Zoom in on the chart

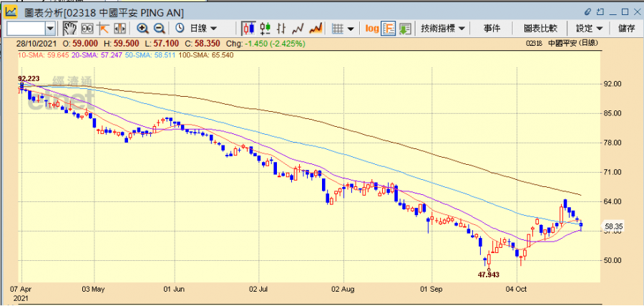click(x=142, y=28)
